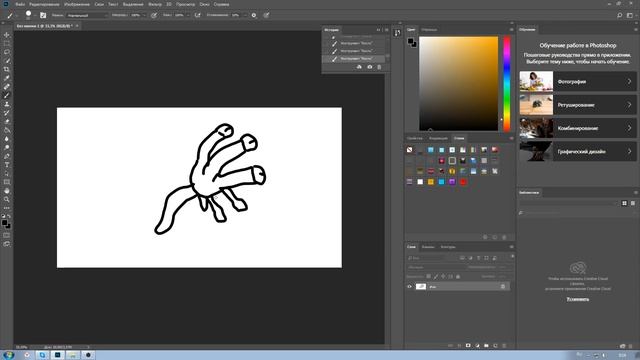Select the Crop tool

(7, 69)
